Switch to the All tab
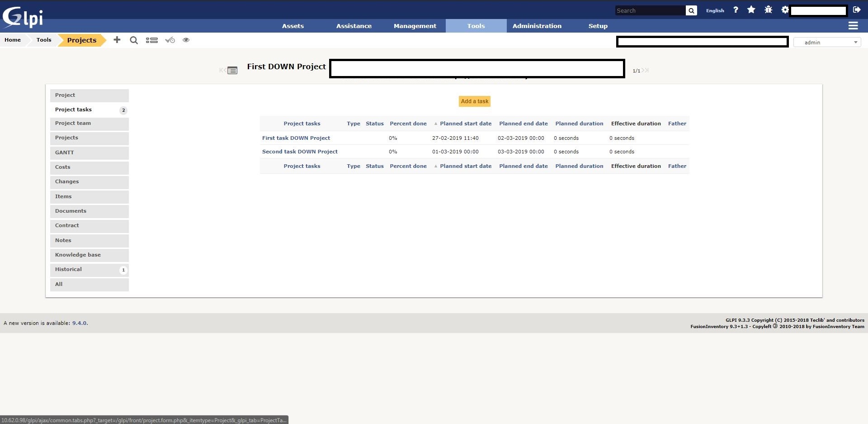Screen dimensions: 868x424 coord(90,285)
